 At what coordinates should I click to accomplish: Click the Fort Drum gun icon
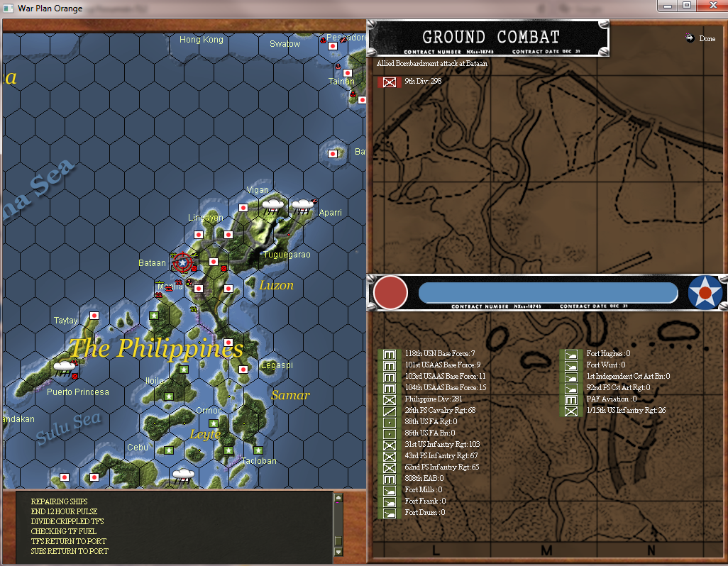(389, 514)
